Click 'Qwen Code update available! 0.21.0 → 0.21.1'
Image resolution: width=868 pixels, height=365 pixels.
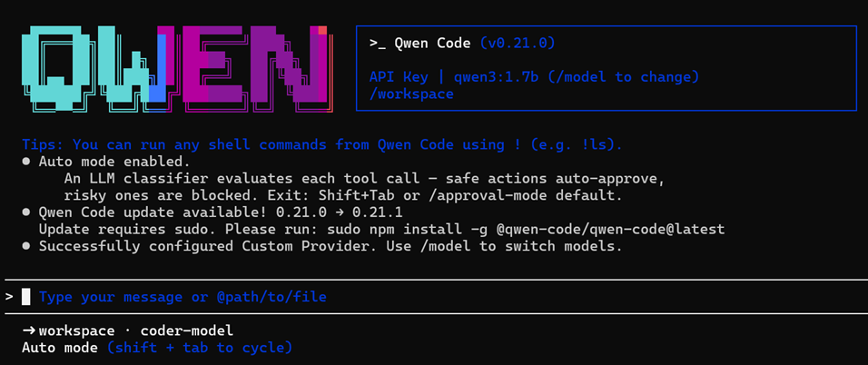(221, 212)
